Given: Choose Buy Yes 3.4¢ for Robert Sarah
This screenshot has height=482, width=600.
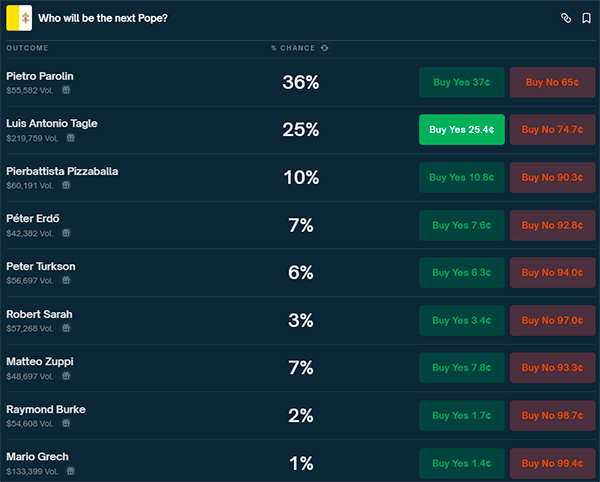Looking at the screenshot, I should click(462, 320).
